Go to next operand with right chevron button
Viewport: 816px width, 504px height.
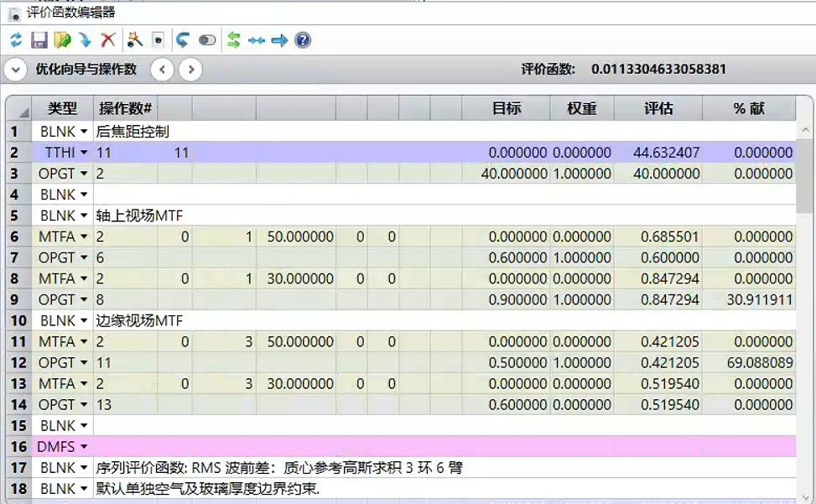[190, 70]
